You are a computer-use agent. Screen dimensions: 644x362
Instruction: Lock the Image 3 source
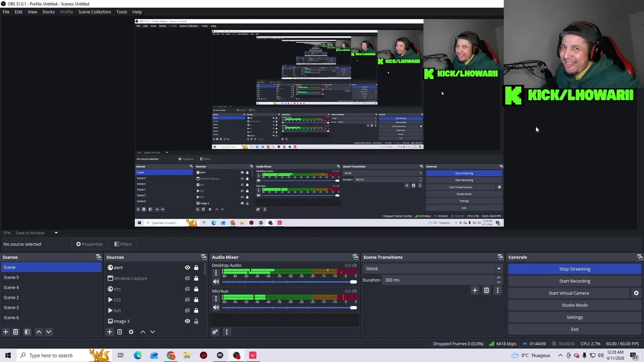[196, 321]
